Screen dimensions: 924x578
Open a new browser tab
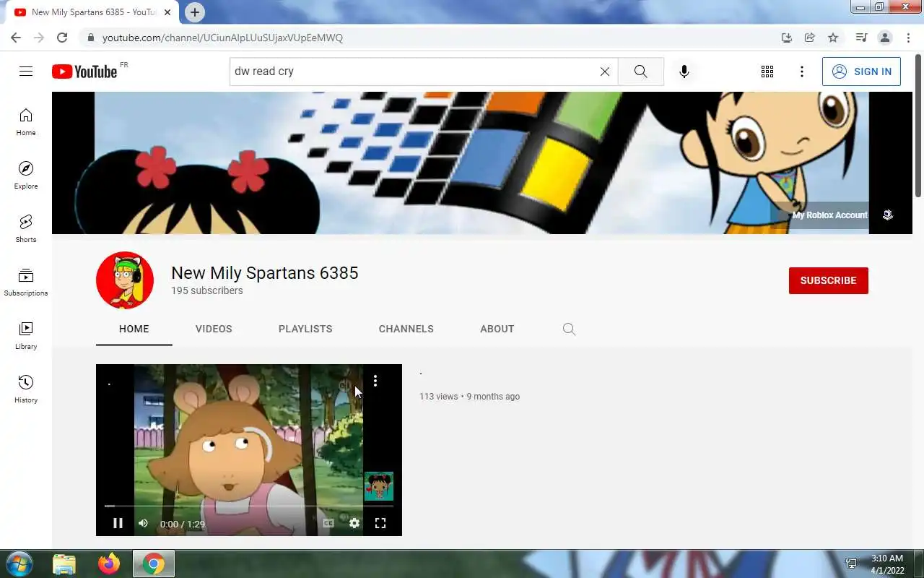194,12
